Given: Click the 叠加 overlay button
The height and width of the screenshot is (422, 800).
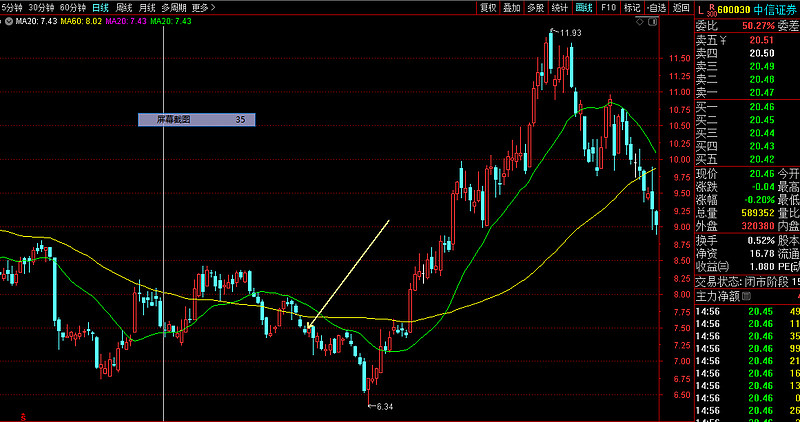Looking at the screenshot, I should coord(512,8).
